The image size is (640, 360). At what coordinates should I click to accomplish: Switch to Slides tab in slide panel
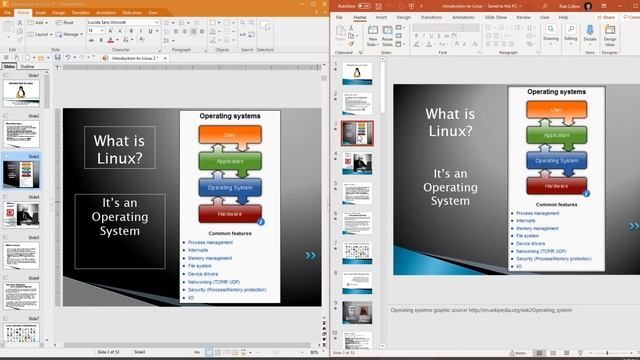coord(9,66)
